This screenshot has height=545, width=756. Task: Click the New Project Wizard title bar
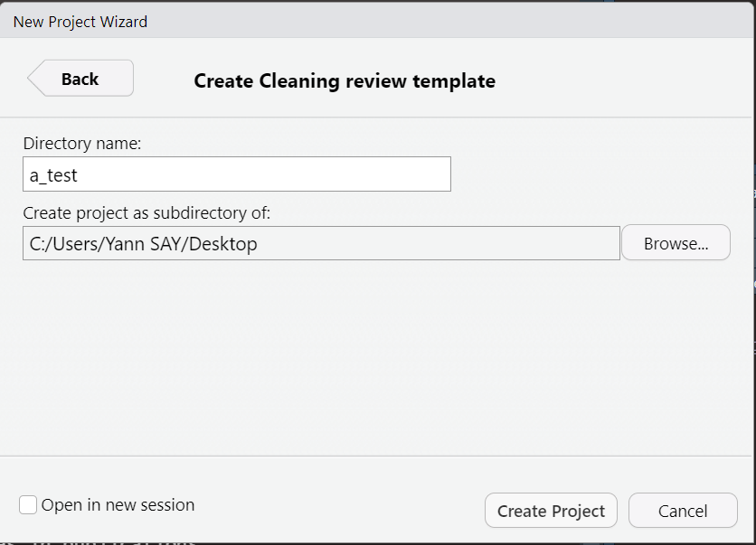(378, 22)
